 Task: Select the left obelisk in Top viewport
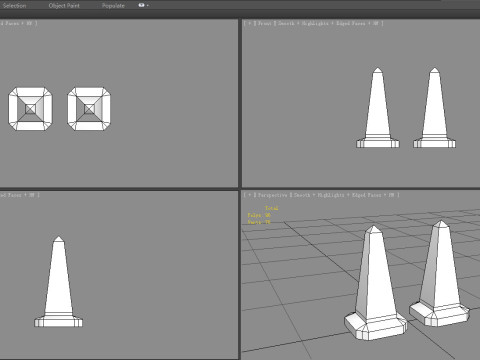(30, 109)
